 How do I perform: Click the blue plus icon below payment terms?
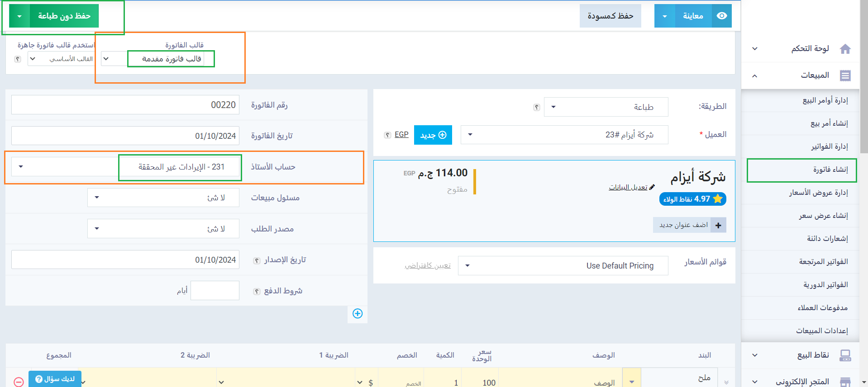[358, 314]
